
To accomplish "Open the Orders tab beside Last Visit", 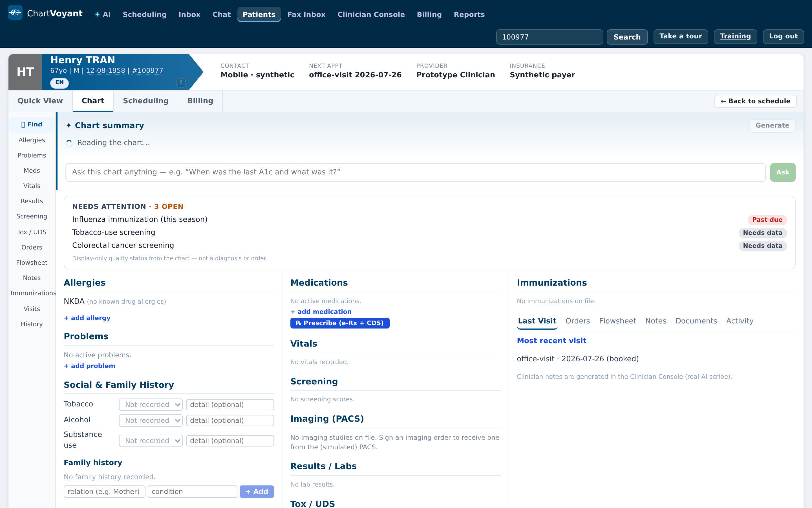I will point(577,321).
